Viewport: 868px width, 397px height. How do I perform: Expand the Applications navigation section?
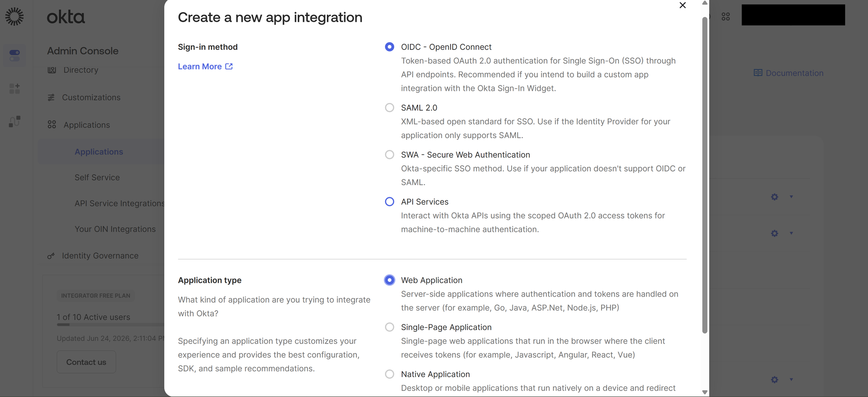pyautogui.click(x=86, y=125)
